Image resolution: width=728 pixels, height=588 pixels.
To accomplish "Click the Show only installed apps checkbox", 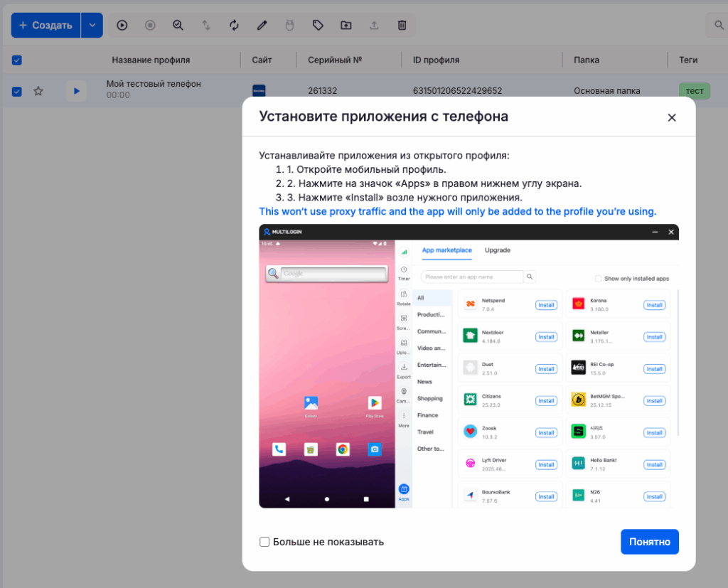I will coord(598,278).
